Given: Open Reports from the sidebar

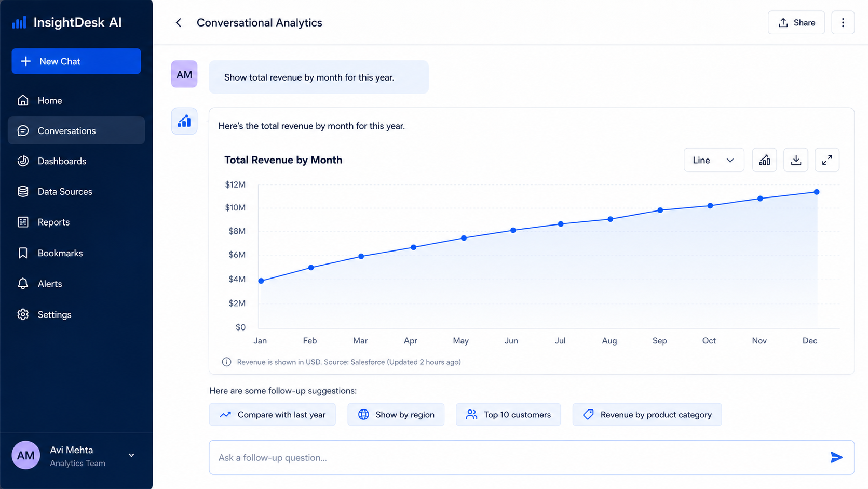Looking at the screenshot, I should coord(76,222).
